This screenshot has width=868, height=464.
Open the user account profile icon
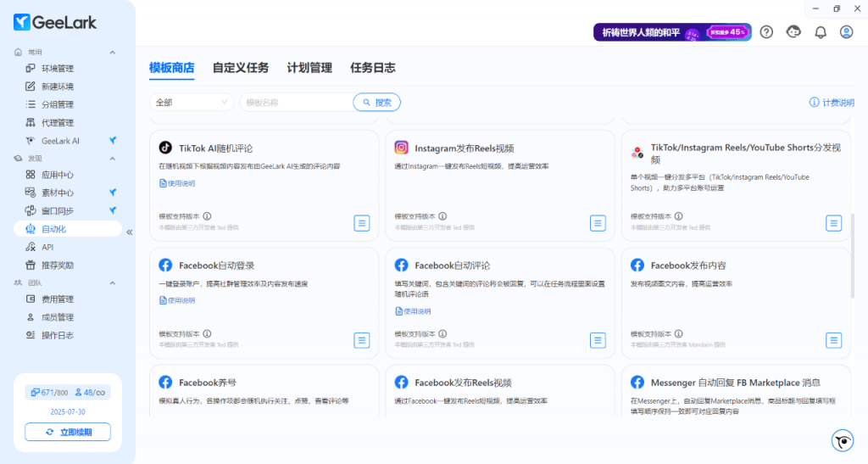pyautogui.click(x=846, y=32)
